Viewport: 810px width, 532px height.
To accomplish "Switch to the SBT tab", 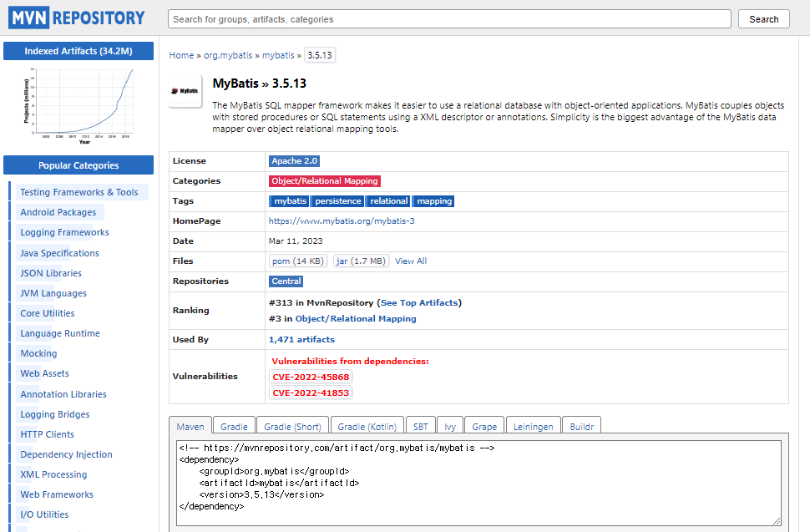I will (421, 427).
